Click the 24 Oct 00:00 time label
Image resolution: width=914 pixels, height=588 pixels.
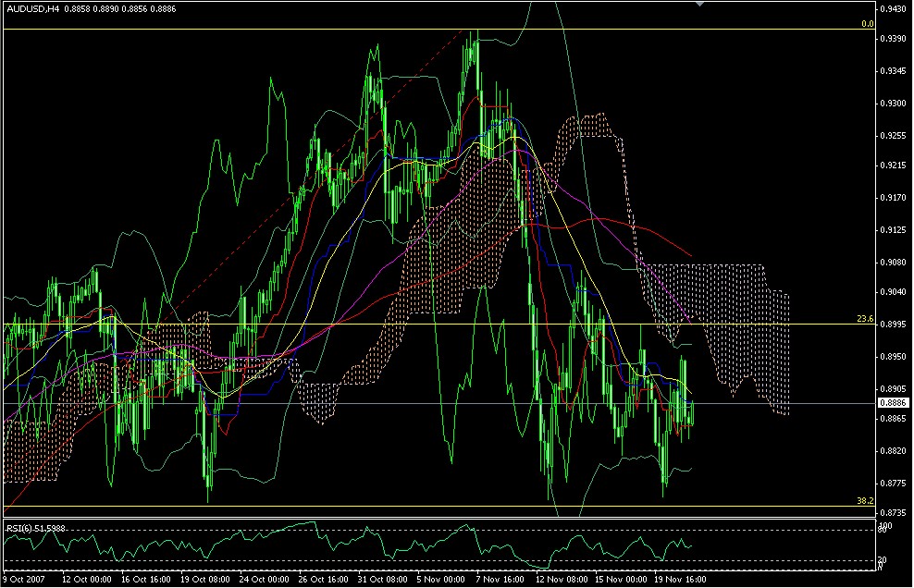(264, 580)
